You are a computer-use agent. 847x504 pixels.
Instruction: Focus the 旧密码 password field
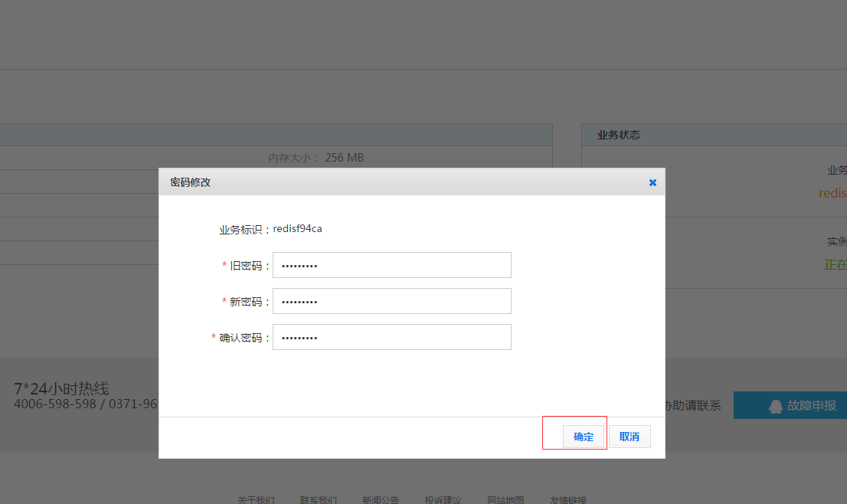[x=391, y=265]
